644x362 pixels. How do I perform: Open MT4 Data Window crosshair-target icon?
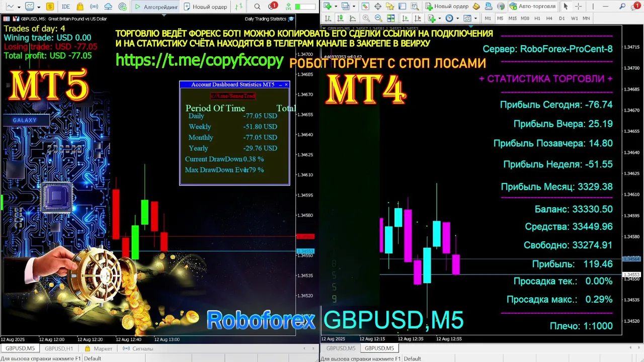(377, 6)
